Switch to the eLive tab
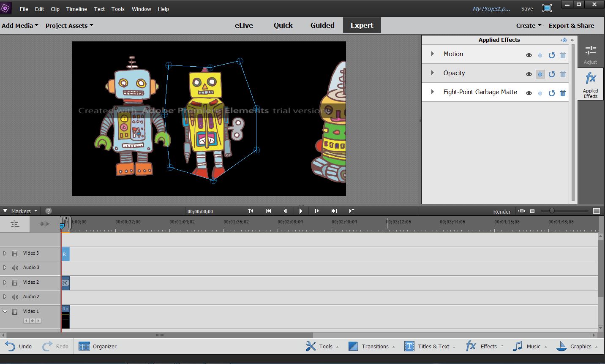Screen dimensions: 605x364 pos(244,25)
